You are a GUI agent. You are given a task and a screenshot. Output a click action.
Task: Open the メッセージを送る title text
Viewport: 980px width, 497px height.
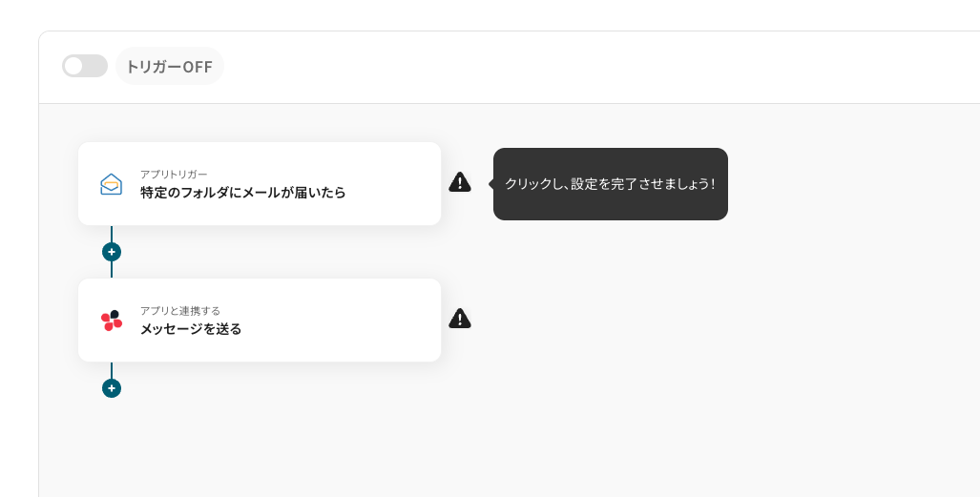[191, 329]
